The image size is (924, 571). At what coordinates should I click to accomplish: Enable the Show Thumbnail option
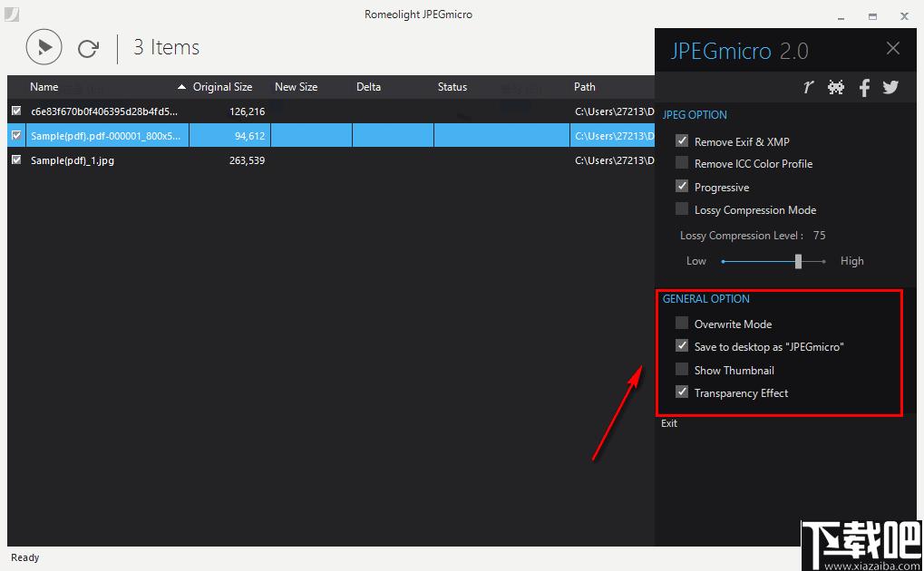682,370
